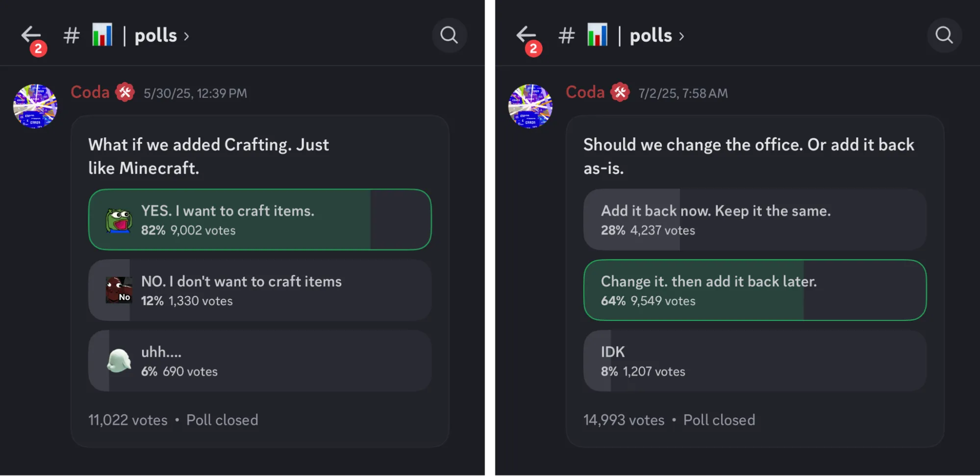The width and height of the screenshot is (980, 476).
Task: Expand the polls channel chevron, right panel
Action: [x=682, y=36]
